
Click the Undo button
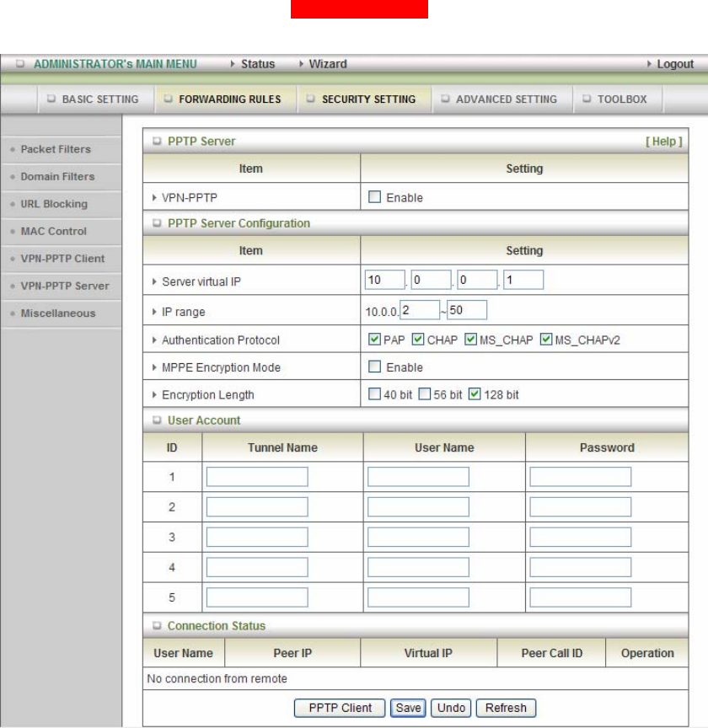[451, 708]
